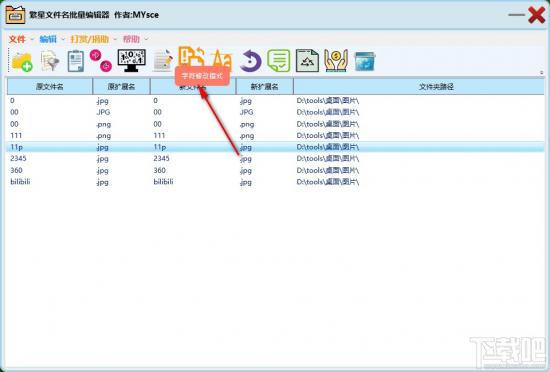Image resolution: width=550 pixels, height=372 pixels.
Task: Click the 原文件名 column header
Action: point(50,86)
